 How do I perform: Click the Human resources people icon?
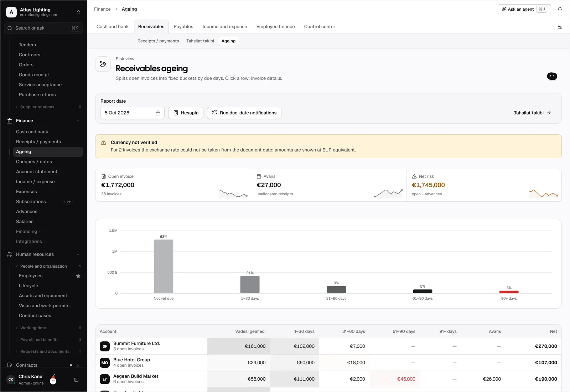coord(10,254)
